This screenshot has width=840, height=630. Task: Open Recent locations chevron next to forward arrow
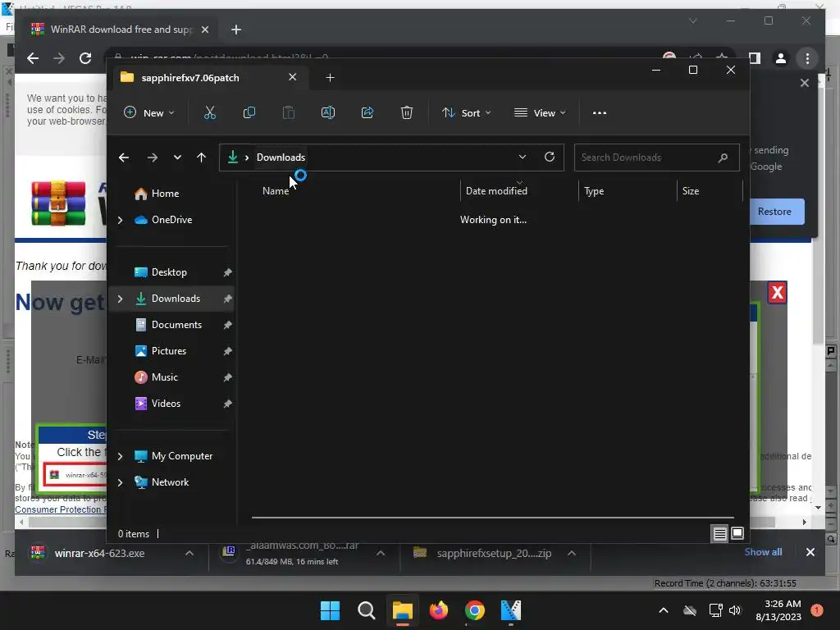click(177, 157)
